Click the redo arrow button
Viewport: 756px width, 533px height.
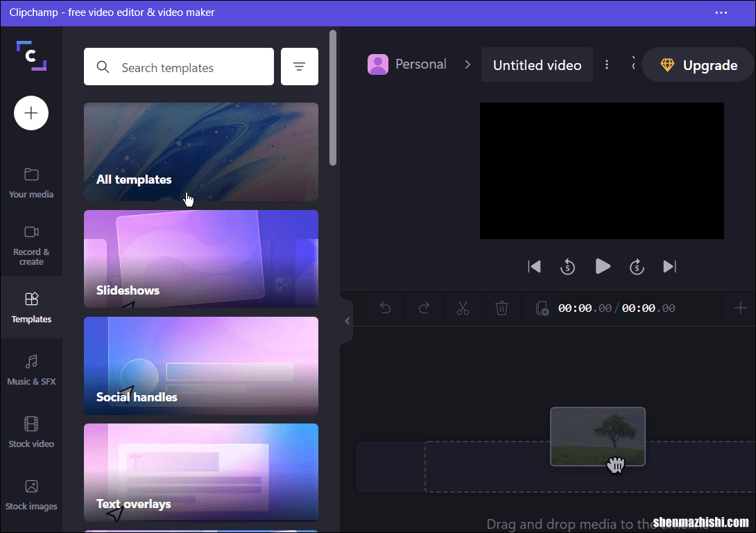click(x=424, y=308)
